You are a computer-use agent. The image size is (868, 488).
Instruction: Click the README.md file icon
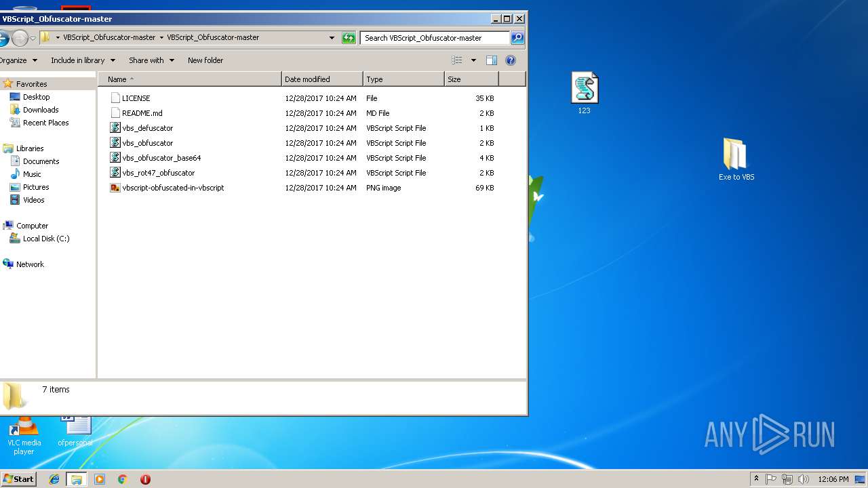(x=115, y=113)
